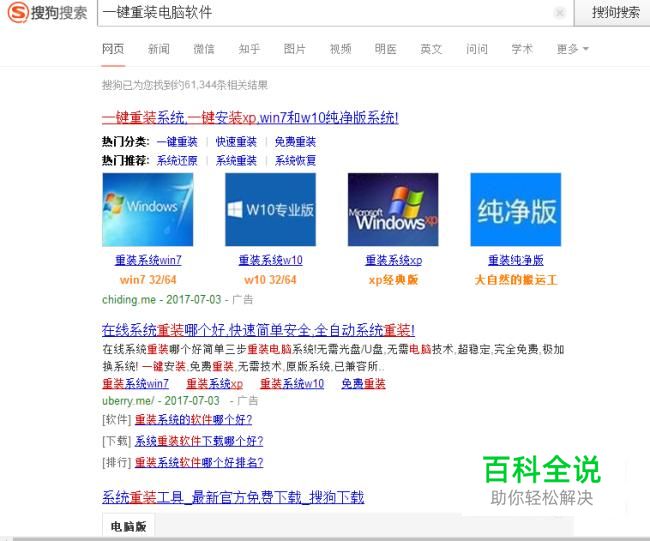This screenshot has height=541, width=650.
Task: Open 系统重装软件下载哪个好? link
Action: pos(199,441)
